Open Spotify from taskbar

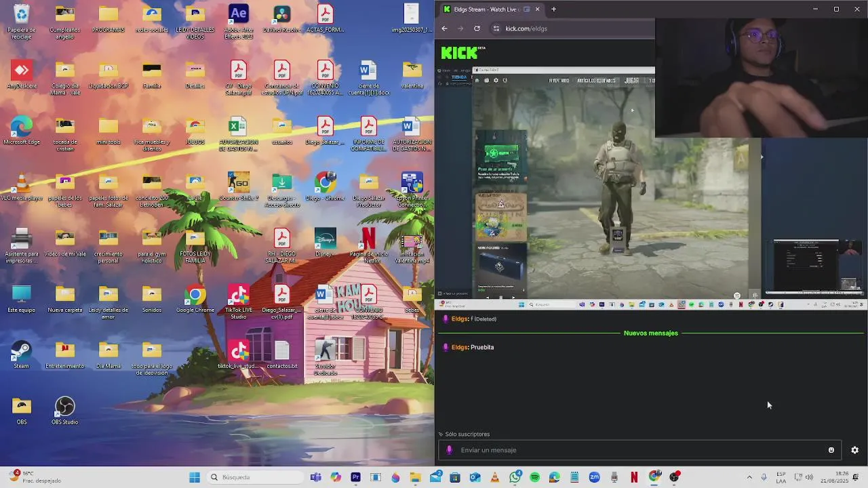(x=534, y=477)
